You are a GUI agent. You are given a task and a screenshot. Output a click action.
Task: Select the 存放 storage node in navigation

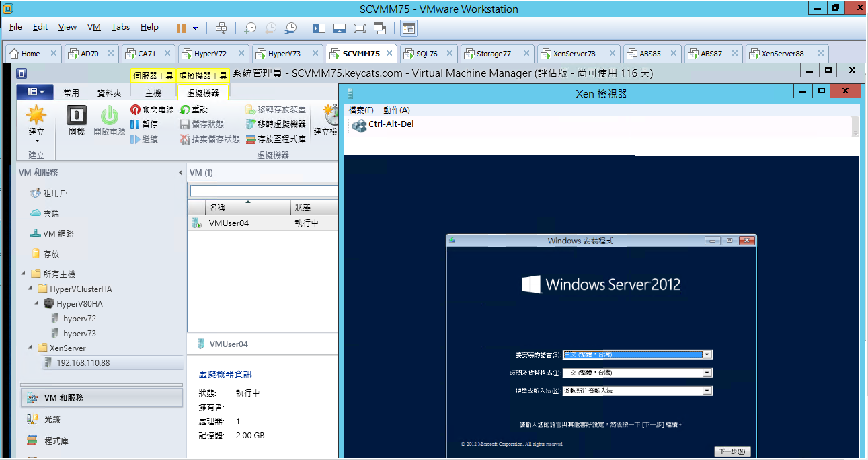[x=45, y=254]
